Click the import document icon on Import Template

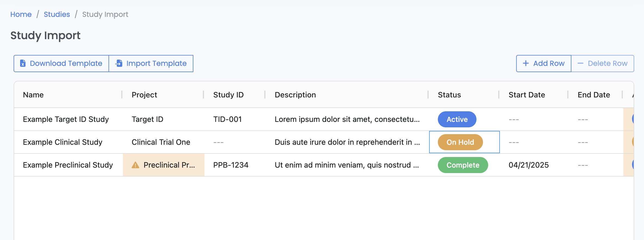point(119,63)
